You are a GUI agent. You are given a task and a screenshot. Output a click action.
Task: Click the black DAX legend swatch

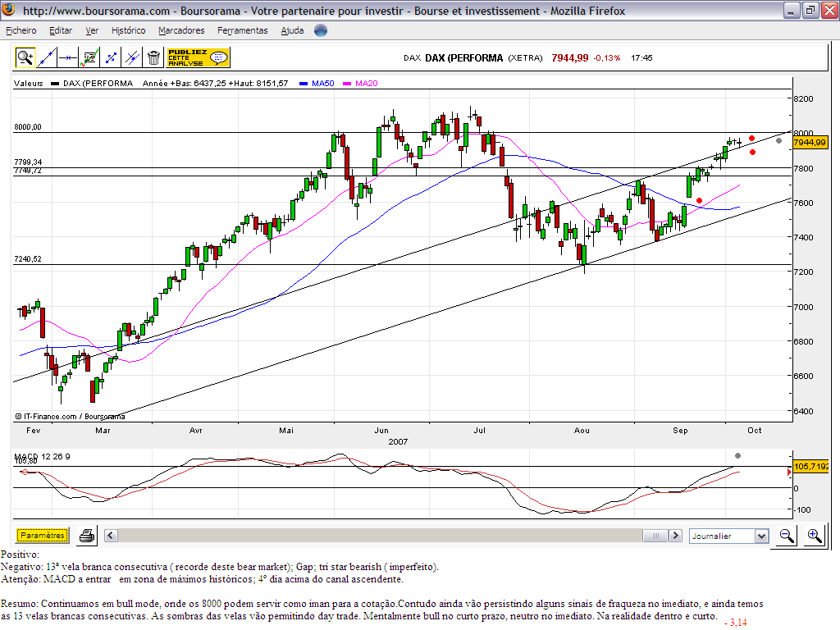click(55, 84)
